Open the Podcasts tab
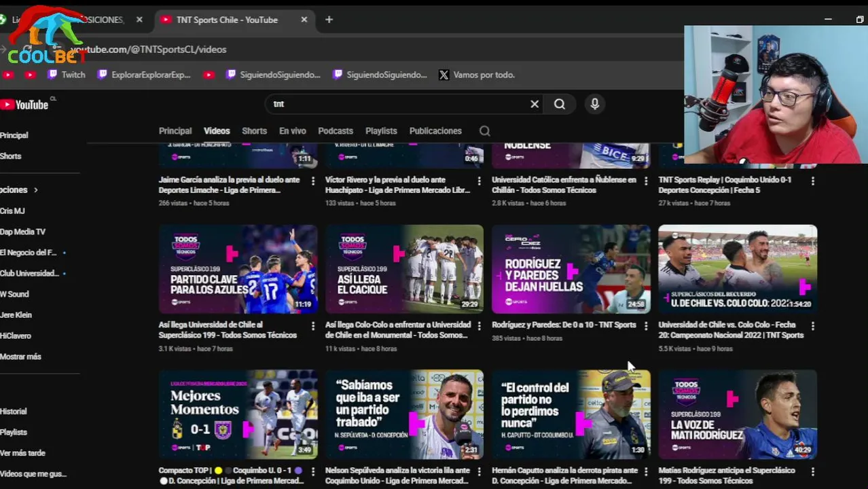This screenshot has width=868, height=489. (336, 131)
